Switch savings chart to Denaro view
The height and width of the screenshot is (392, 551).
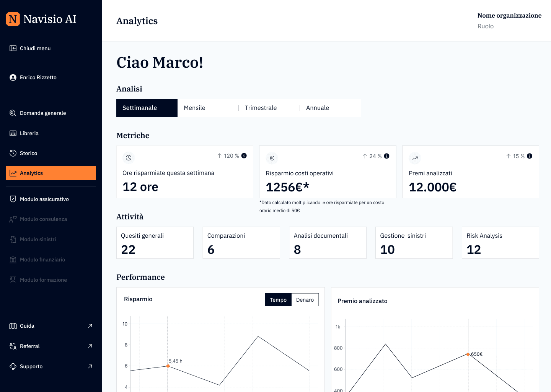[x=305, y=300]
